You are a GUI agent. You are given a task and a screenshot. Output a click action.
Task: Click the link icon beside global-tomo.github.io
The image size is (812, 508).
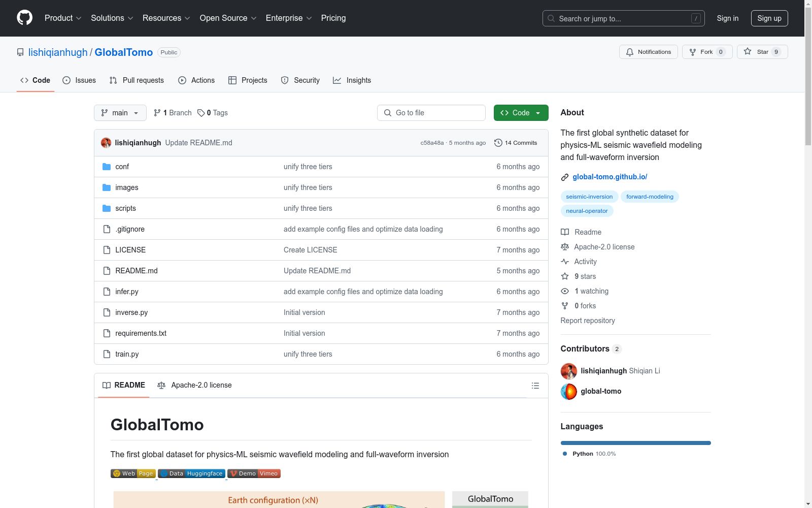click(x=564, y=177)
